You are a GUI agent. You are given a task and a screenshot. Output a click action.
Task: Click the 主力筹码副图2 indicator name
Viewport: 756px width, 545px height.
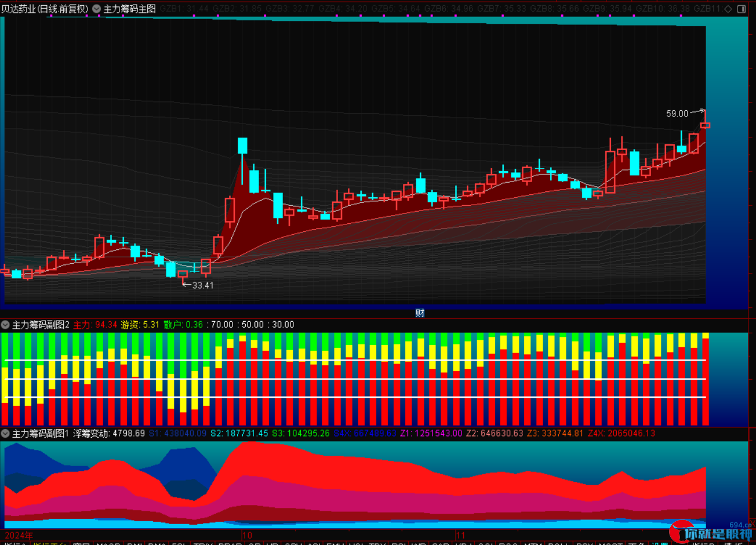pyautogui.click(x=41, y=325)
